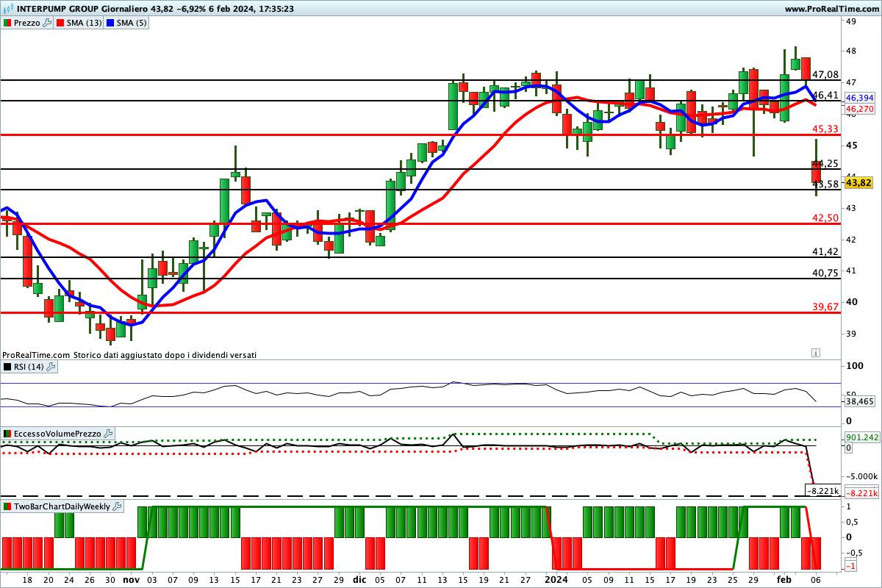882x588 pixels.
Task: Click the RSI value label 38,465
Action: click(x=860, y=401)
